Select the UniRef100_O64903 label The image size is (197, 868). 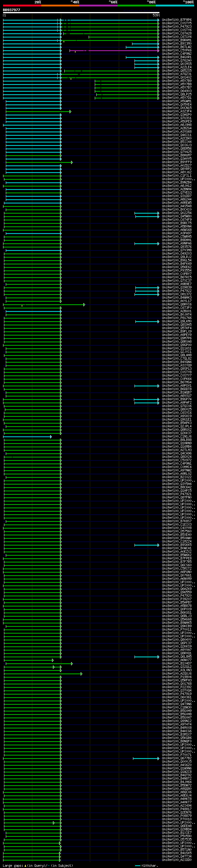pos(176,91)
